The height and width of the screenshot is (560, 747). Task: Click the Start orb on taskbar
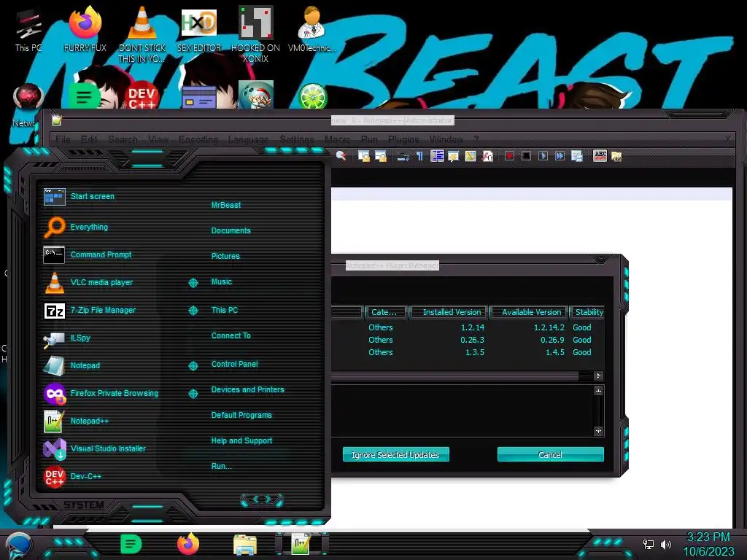[18, 545]
